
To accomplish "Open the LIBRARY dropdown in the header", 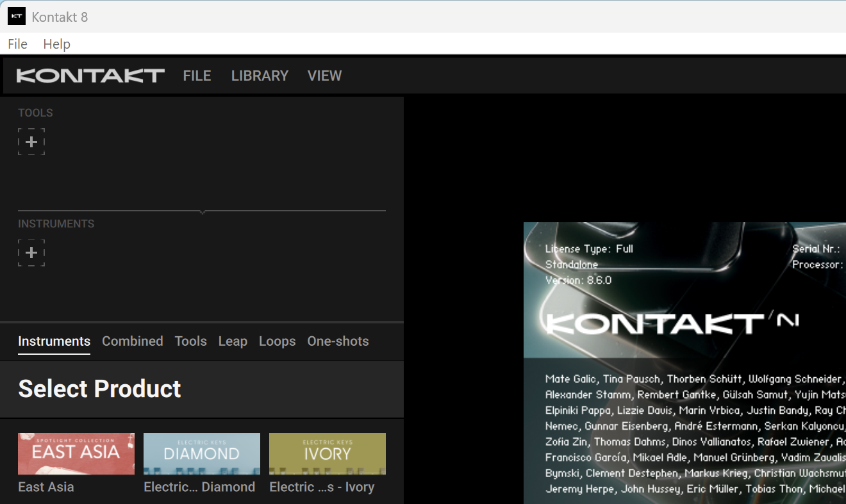I will click(x=260, y=76).
